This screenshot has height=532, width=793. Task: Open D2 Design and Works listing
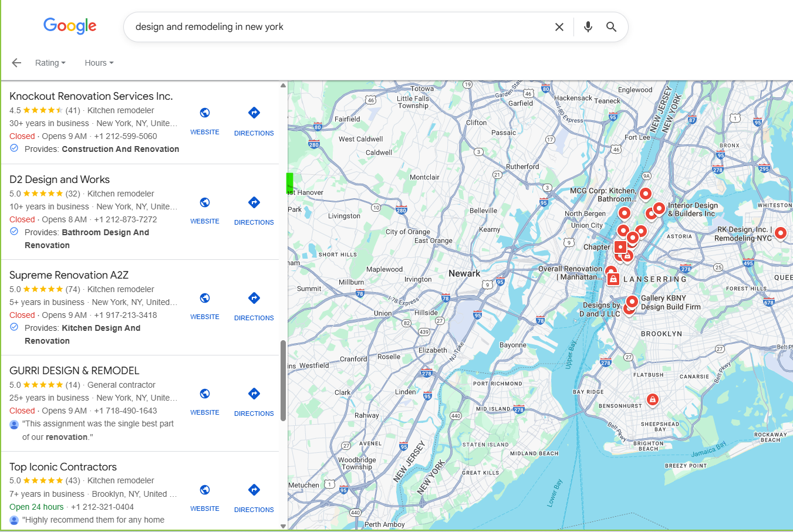pos(59,179)
